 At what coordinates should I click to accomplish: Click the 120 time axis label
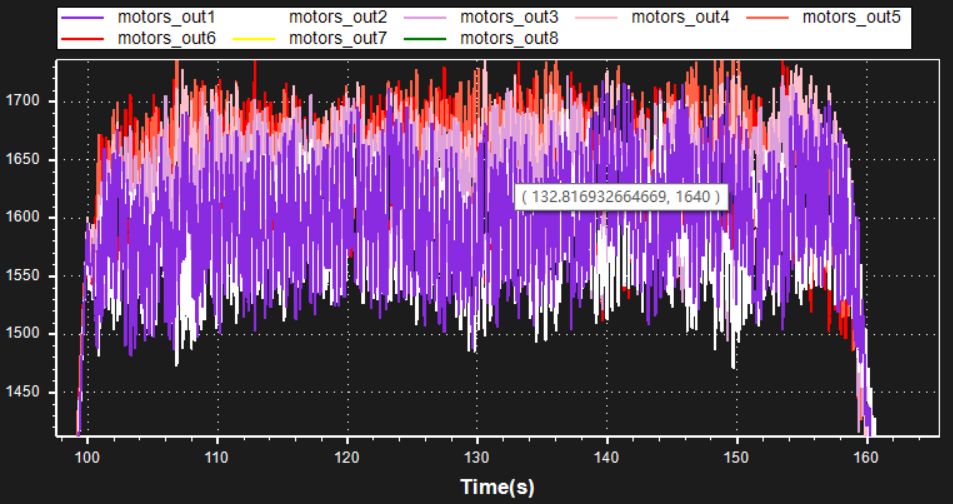point(347,457)
